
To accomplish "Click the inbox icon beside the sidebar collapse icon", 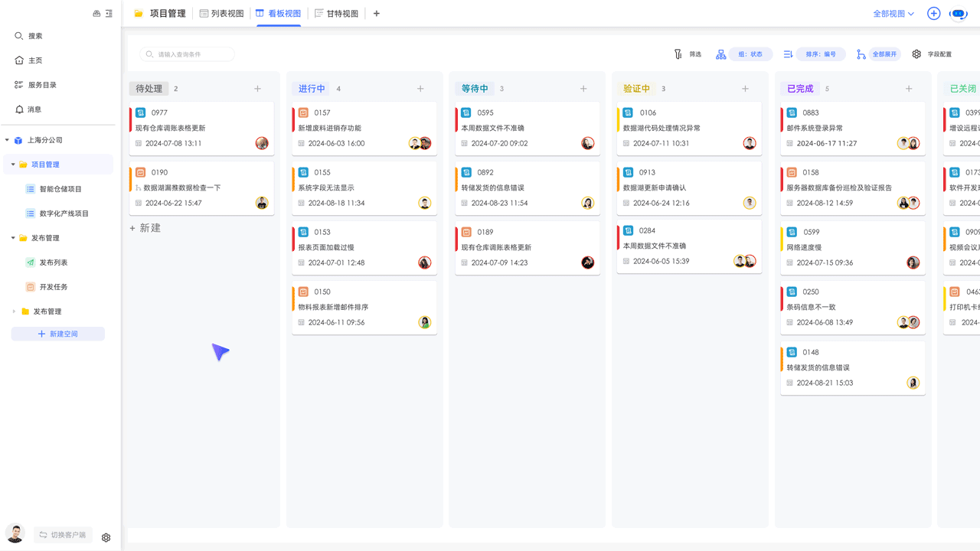I will 96,14.
